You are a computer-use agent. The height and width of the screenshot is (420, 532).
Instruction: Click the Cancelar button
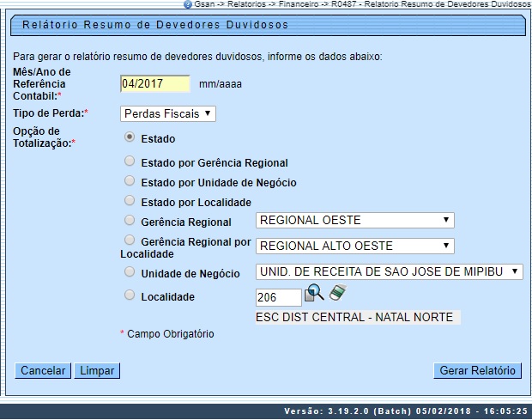(43, 371)
